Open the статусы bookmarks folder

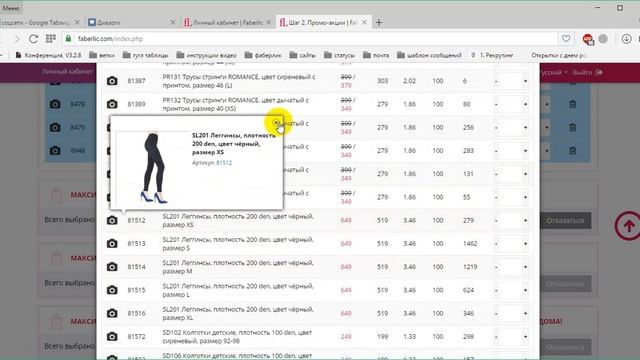click(x=339, y=55)
